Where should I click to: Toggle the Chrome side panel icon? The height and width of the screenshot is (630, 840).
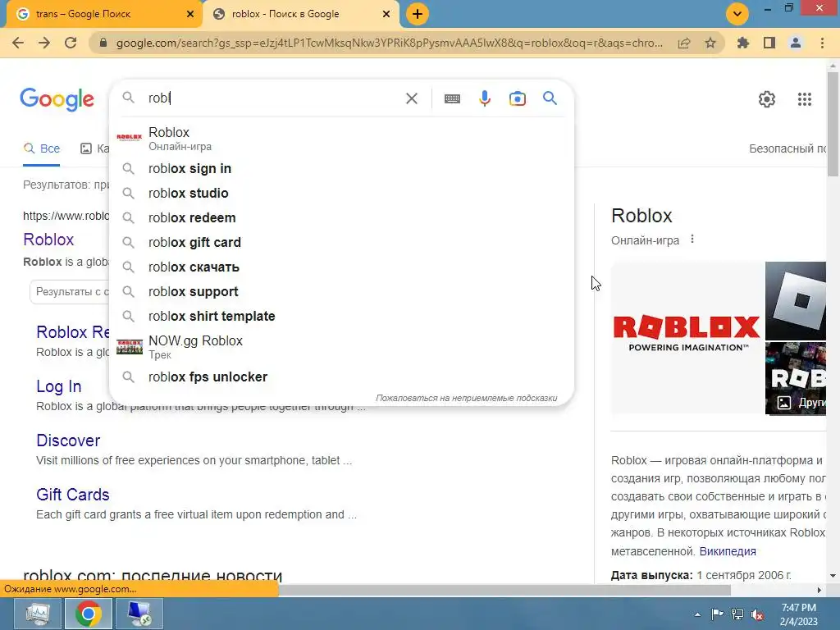[769, 43]
